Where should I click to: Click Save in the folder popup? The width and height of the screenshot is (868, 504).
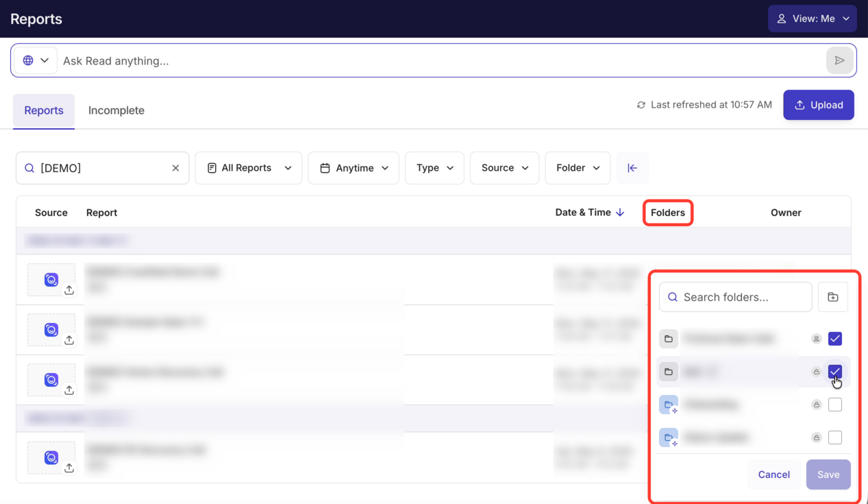pos(828,475)
